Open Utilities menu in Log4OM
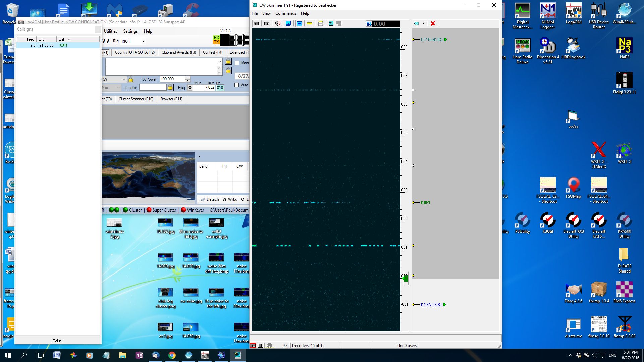 (x=110, y=31)
